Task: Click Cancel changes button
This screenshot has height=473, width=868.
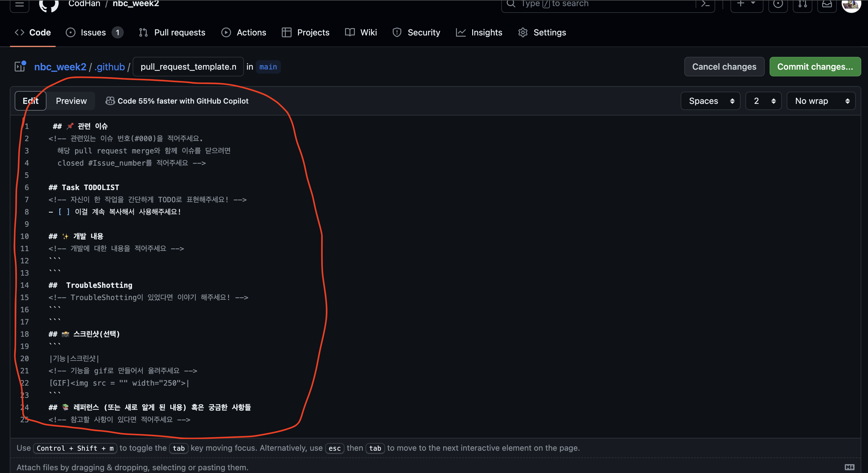Action: tap(724, 67)
